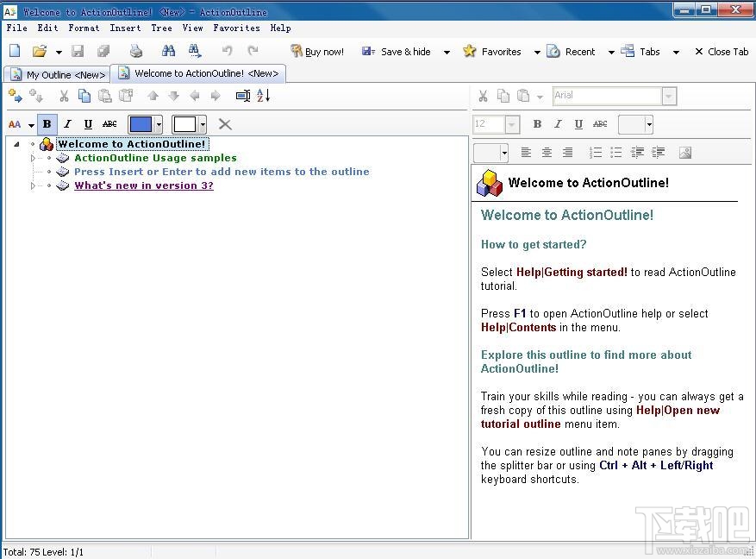Open an outline file with folder icon
Image resolution: width=756 pixels, height=559 pixels.
[40, 51]
